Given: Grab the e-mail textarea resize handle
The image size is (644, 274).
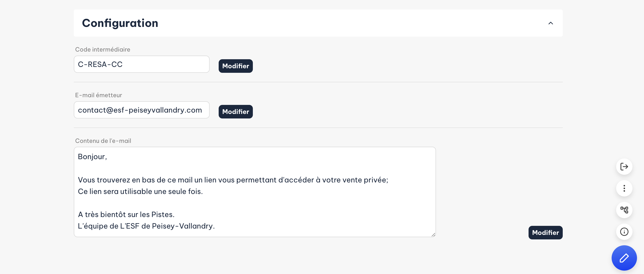Looking at the screenshot, I should [433, 234].
